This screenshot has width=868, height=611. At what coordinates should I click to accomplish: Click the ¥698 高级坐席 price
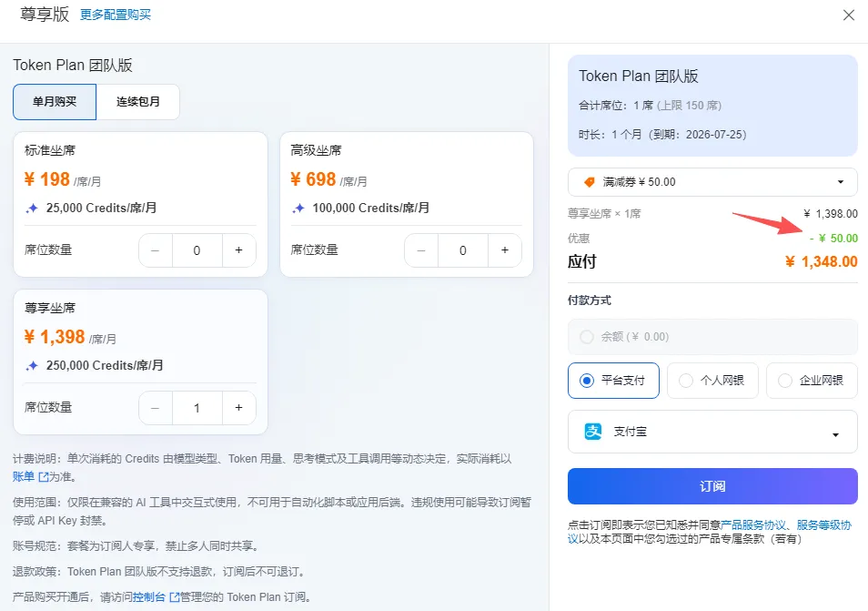(313, 179)
